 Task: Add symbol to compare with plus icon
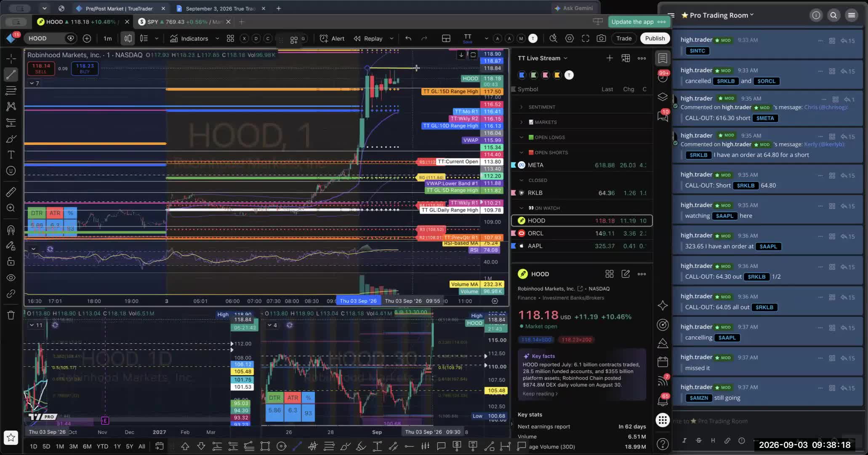click(87, 38)
